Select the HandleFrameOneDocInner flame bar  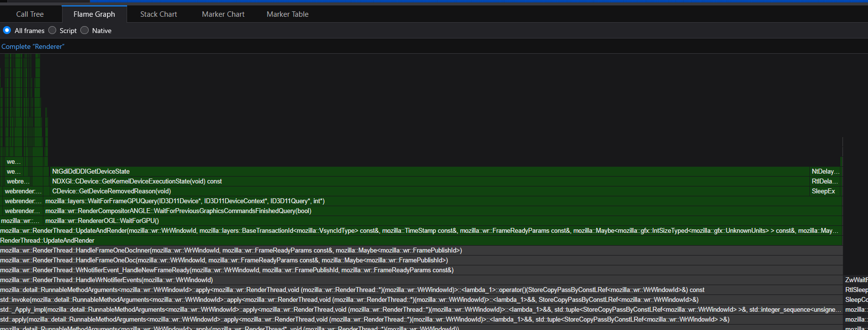[x=231, y=251]
